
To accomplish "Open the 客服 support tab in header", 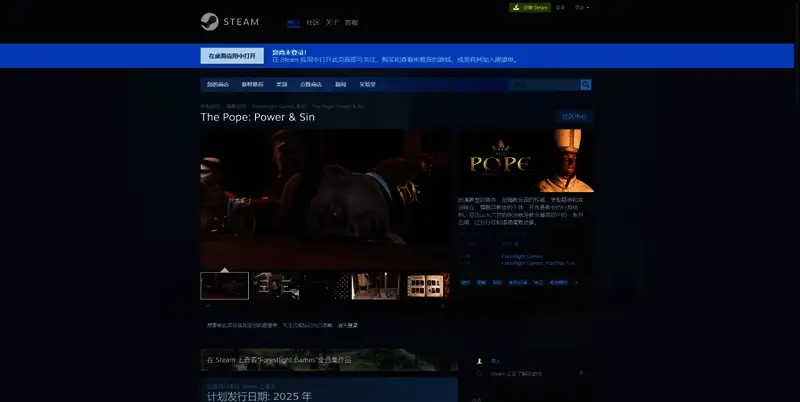I will [x=351, y=22].
